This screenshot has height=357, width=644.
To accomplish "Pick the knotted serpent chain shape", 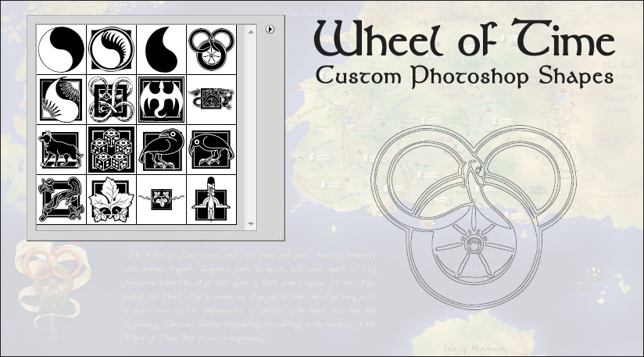I will pyautogui.click(x=111, y=100).
